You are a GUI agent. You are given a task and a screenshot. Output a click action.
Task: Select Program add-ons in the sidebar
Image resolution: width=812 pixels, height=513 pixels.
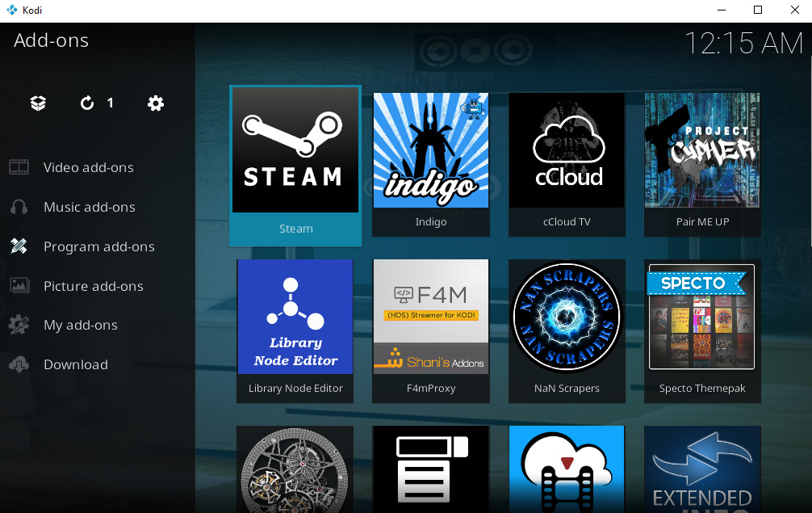(99, 246)
